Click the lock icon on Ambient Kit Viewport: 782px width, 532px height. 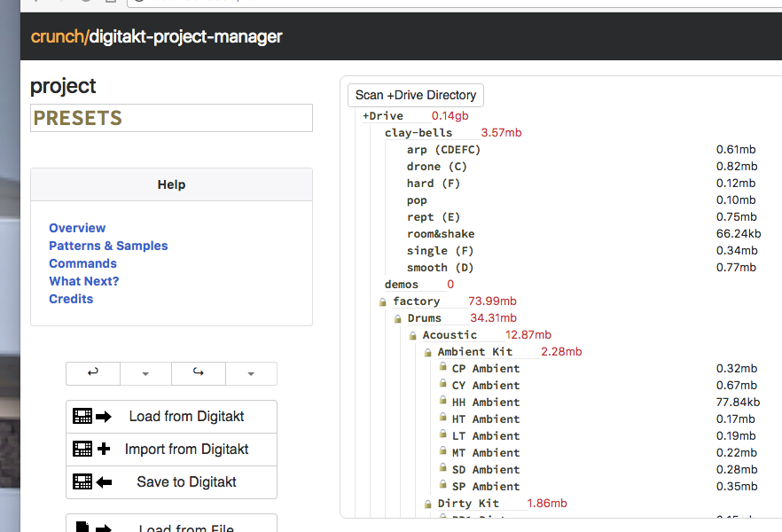(x=428, y=353)
